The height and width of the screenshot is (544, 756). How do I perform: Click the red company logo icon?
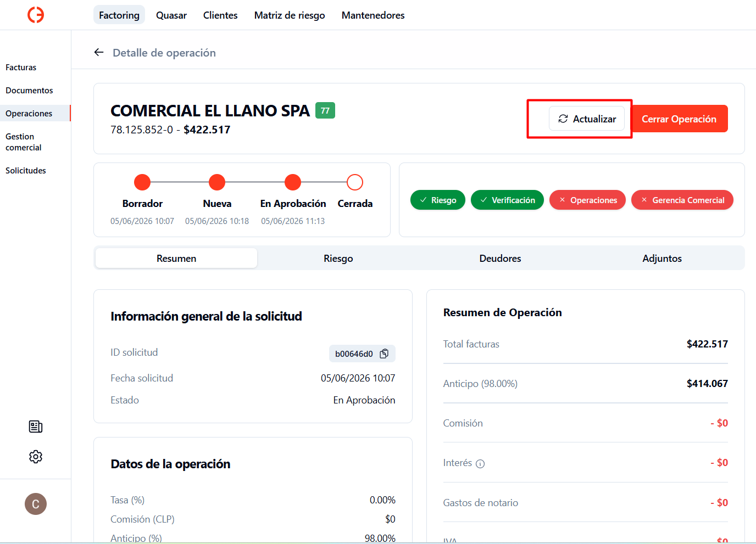[x=36, y=15]
